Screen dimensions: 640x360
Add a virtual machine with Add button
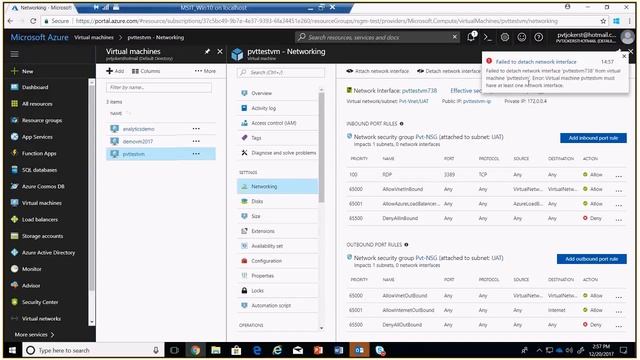[115, 71]
